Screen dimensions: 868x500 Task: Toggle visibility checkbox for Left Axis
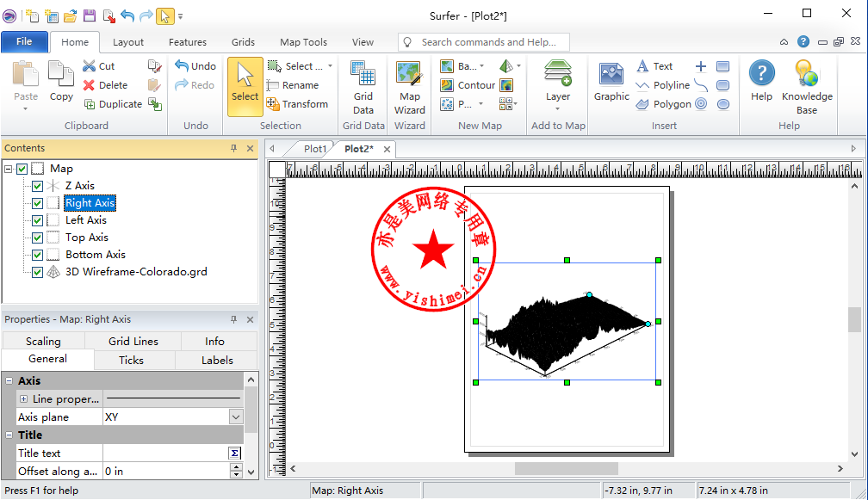pos(37,220)
